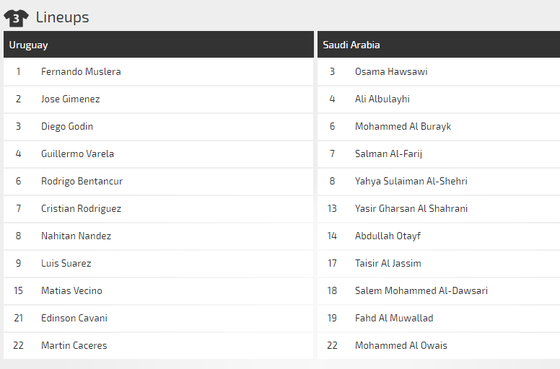This screenshot has height=369, width=560.
Task: Click on Diego Godin's name
Action: (x=67, y=126)
